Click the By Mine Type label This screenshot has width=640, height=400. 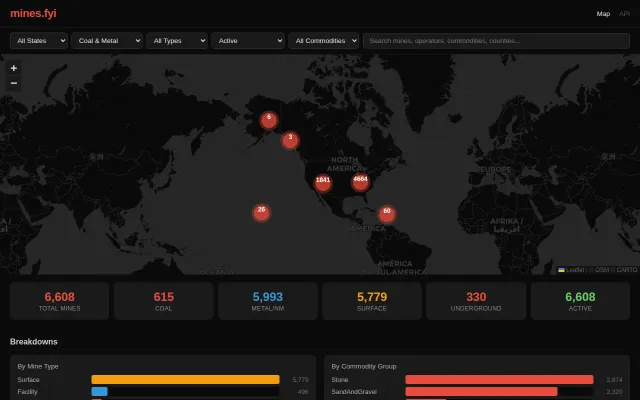tap(38, 367)
